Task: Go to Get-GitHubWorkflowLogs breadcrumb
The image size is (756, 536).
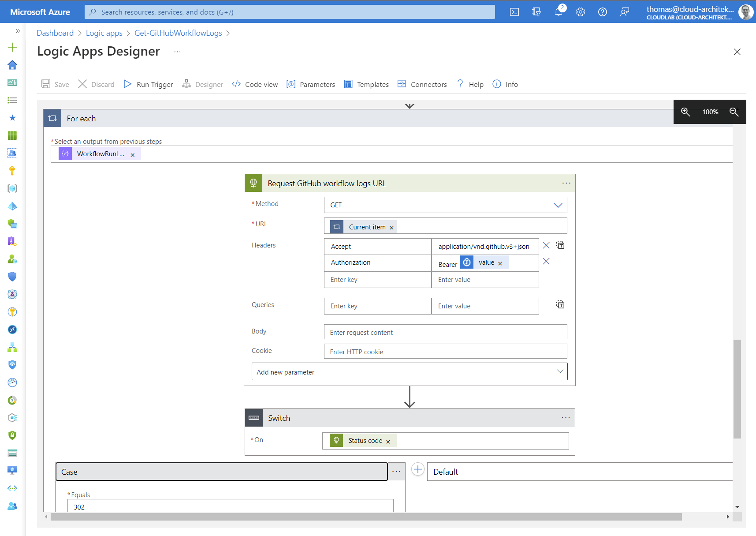Action: (x=178, y=33)
